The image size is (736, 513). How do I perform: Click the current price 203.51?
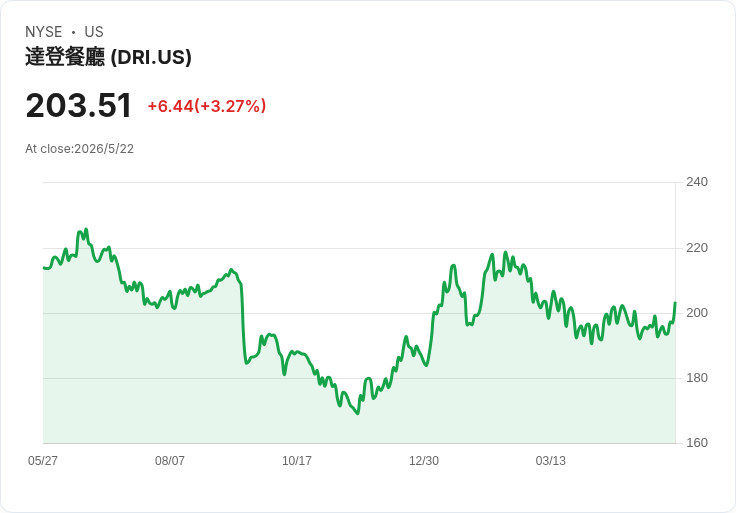(78, 106)
